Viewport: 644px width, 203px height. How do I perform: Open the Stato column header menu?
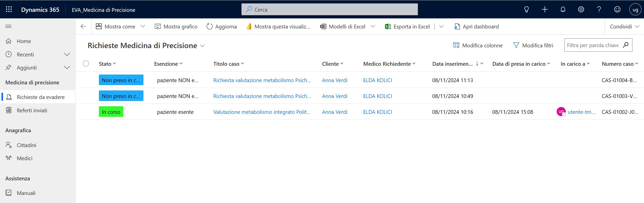107,64
